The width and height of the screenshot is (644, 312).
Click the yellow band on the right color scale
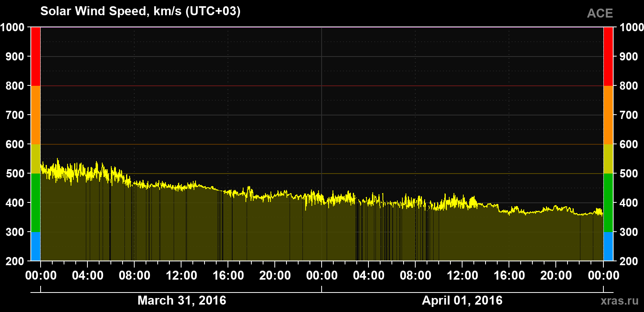(x=608, y=159)
